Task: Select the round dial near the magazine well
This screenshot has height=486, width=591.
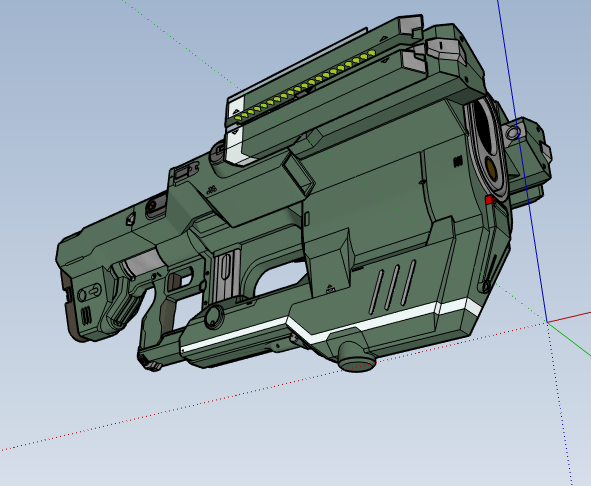Action: tap(214, 317)
